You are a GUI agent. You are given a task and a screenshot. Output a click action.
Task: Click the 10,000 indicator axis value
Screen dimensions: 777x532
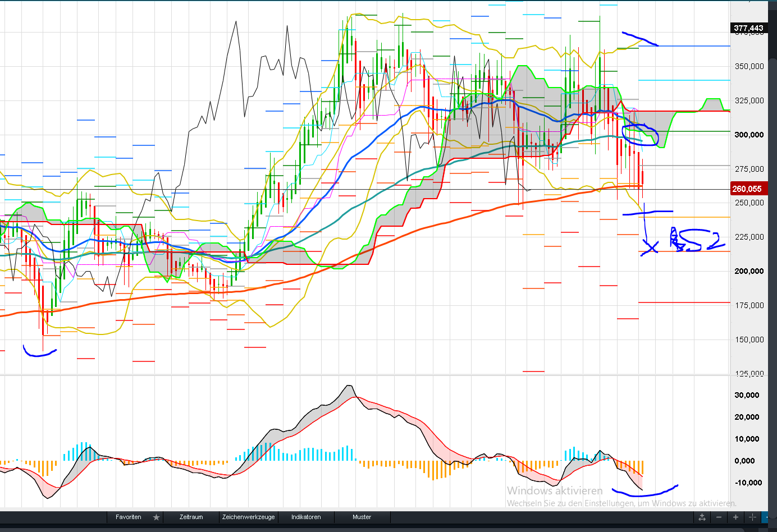pyautogui.click(x=747, y=439)
